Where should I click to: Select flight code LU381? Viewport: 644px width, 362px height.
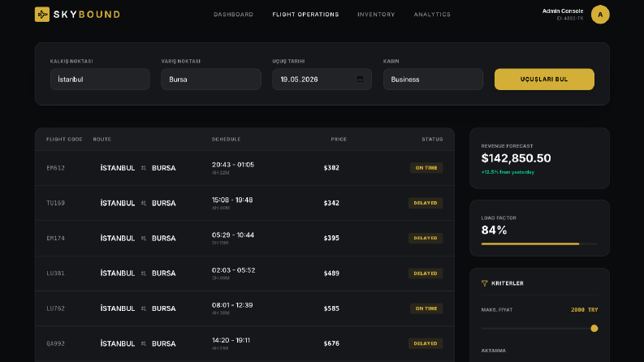[x=55, y=274]
